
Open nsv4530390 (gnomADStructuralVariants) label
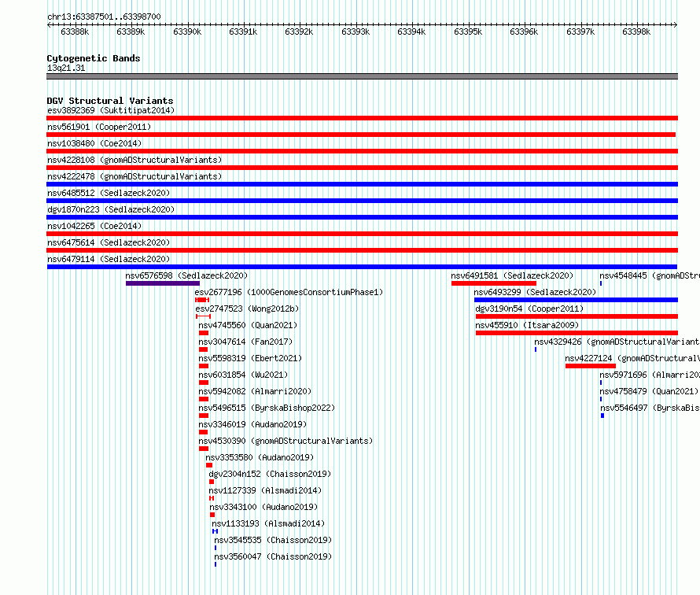[286, 441]
